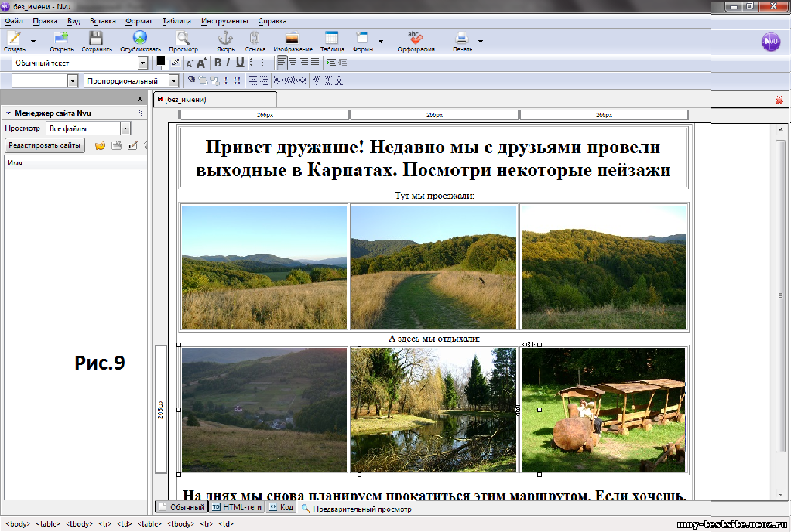Toggle italic formatting (I)
The width and height of the screenshot is (791, 532).
click(229, 63)
